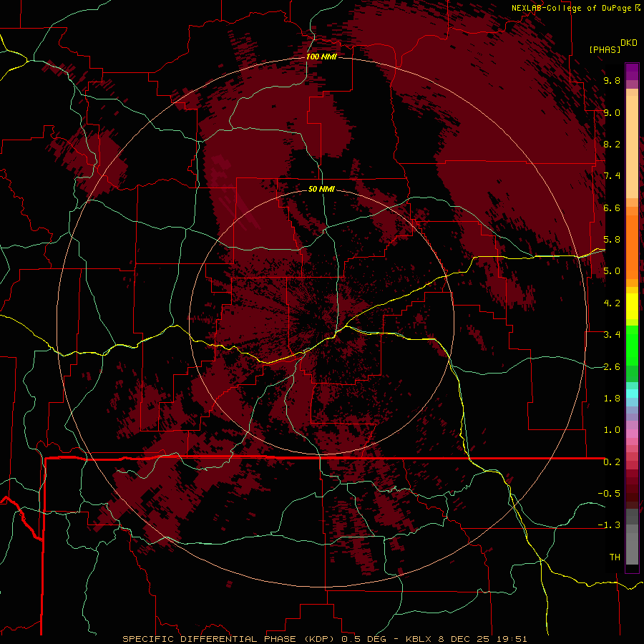Click the 0.2 scale value
The height and width of the screenshot is (644, 644).
tap(612, 462)
